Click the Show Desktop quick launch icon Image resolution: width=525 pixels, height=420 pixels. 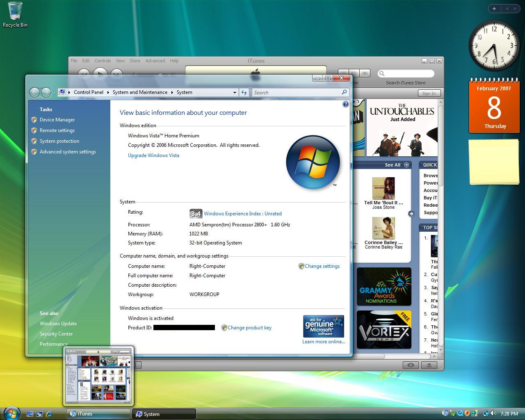tap(30, 414)
